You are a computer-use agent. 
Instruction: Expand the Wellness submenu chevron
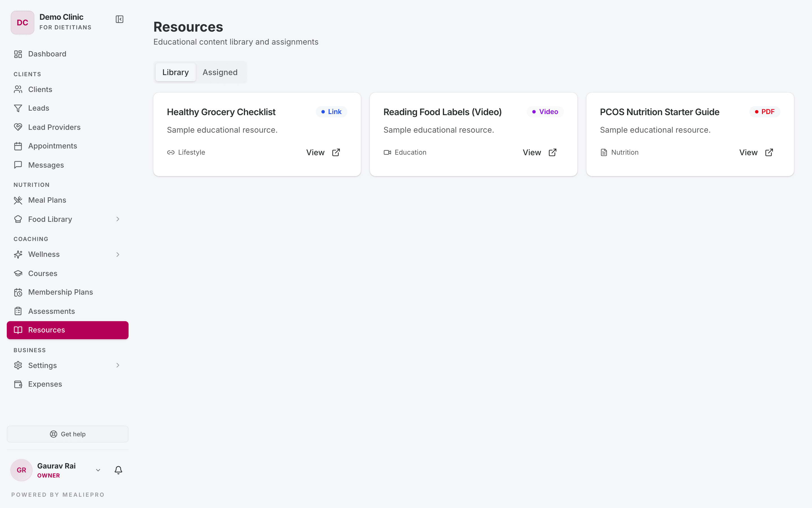118,254
